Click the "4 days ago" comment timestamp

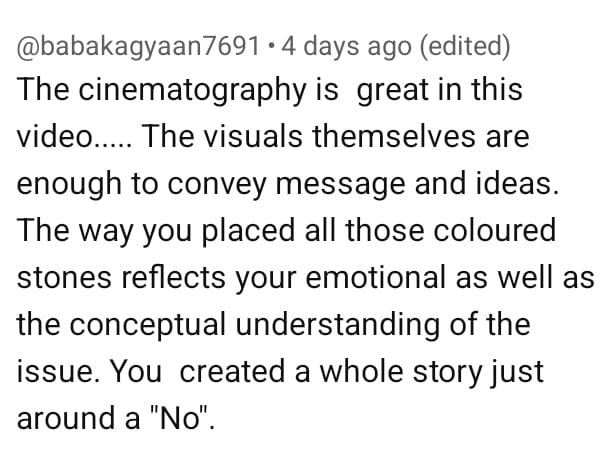coord(347,47)
